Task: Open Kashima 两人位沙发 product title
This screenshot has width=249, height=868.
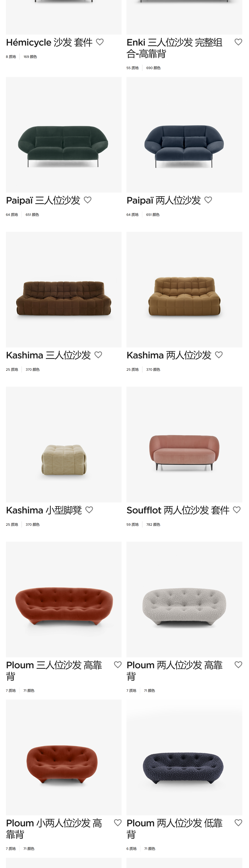Action: [x=169, y=355]
